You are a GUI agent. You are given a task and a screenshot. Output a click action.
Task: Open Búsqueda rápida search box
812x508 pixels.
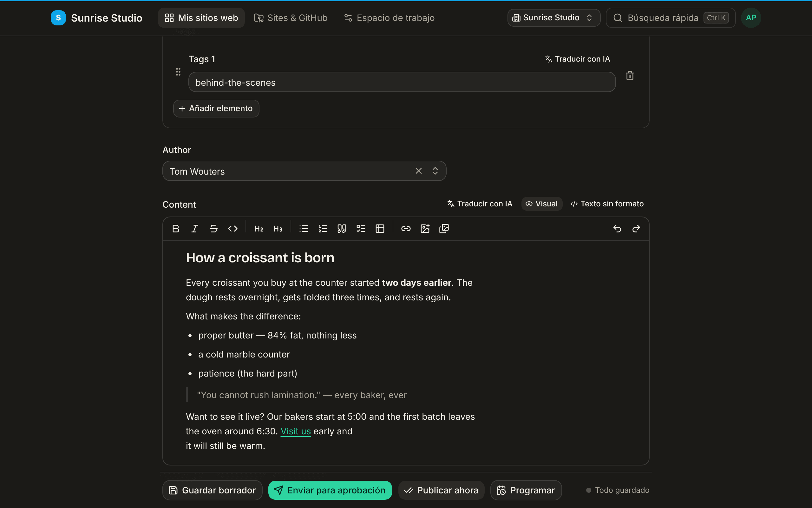coord(671,18)
